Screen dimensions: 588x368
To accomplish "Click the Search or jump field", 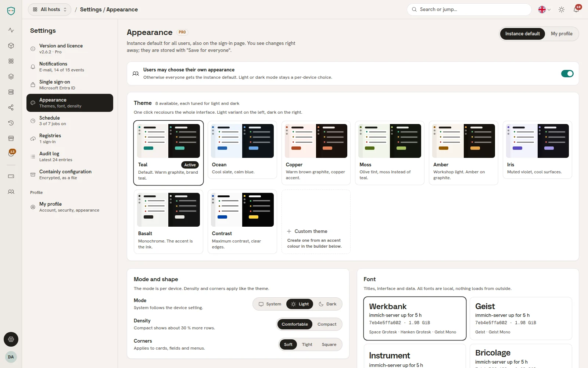I will click(x=469, y=10).
